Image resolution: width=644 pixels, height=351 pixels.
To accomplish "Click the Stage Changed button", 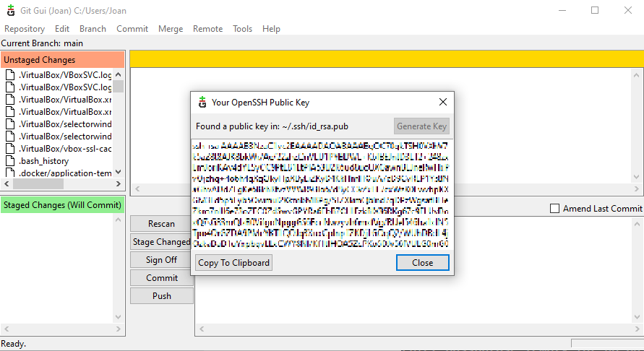I will tap(160, 242).
